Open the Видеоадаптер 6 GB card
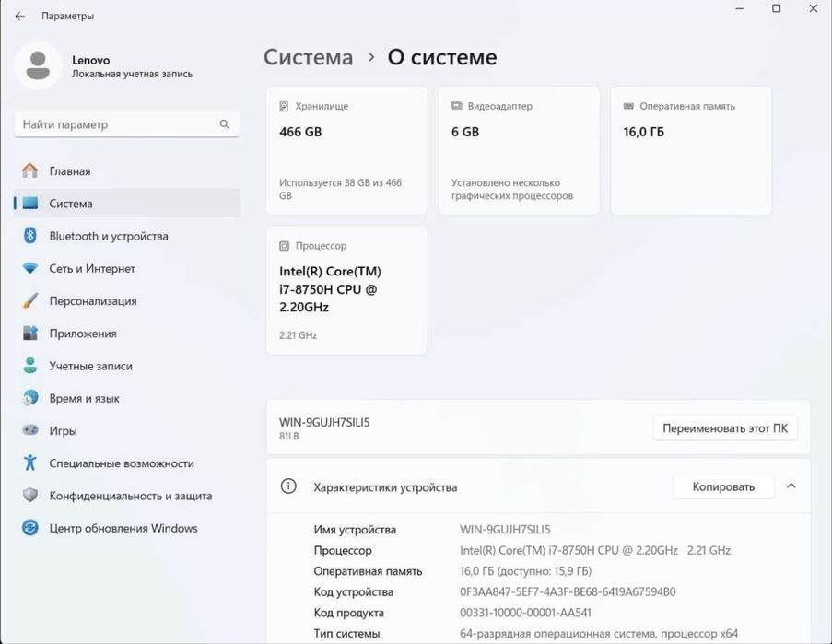This screenshot has width=832, height=644. pyautogui.click(x=519, y=151)
